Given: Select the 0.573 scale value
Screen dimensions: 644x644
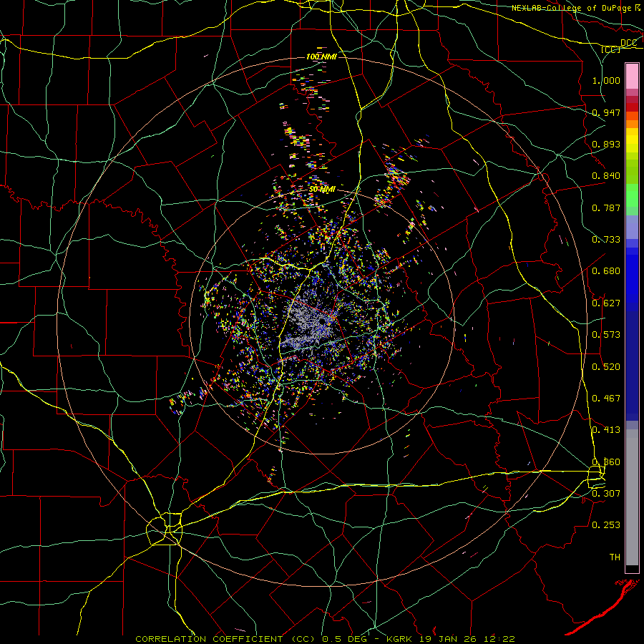Looking at the screenshot, I should point(606,335).
